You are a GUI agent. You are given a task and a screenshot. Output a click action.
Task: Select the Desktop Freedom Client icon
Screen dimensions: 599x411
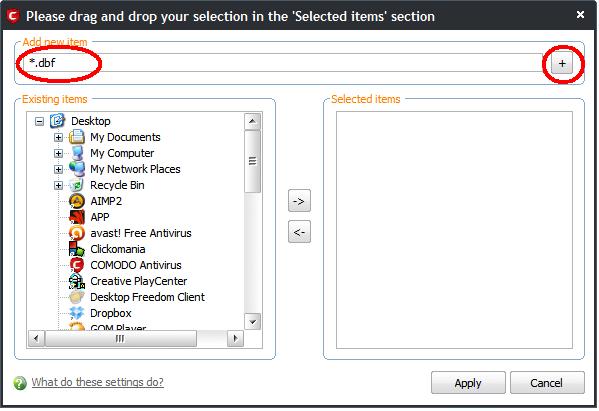pyautogui.click(x=77, y=297)
